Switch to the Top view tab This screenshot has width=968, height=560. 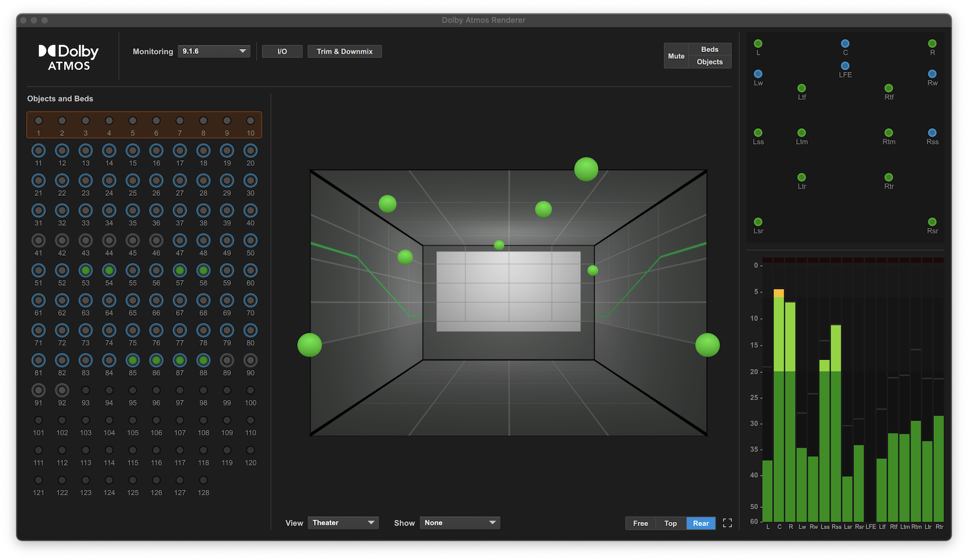[670, 523]
